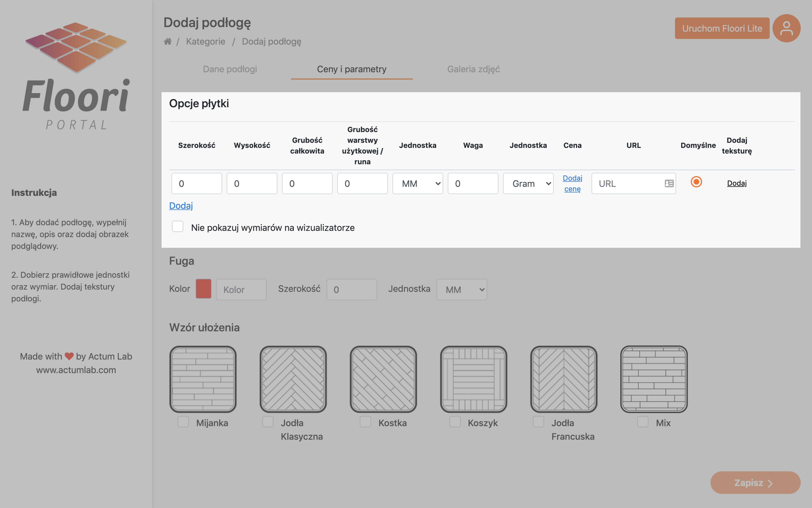
Task: Click the 'Opcje płytki' heading
Action: pyautogui.click(x=199, y=103)
